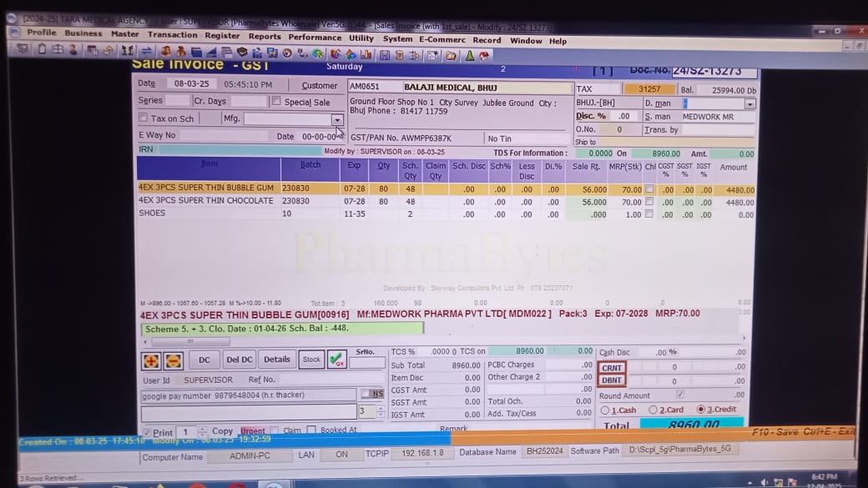Image resolution: width=868 pixels, height=488 pixels.
Task: Click the Del DC button
Action: (x=239, y=360)
